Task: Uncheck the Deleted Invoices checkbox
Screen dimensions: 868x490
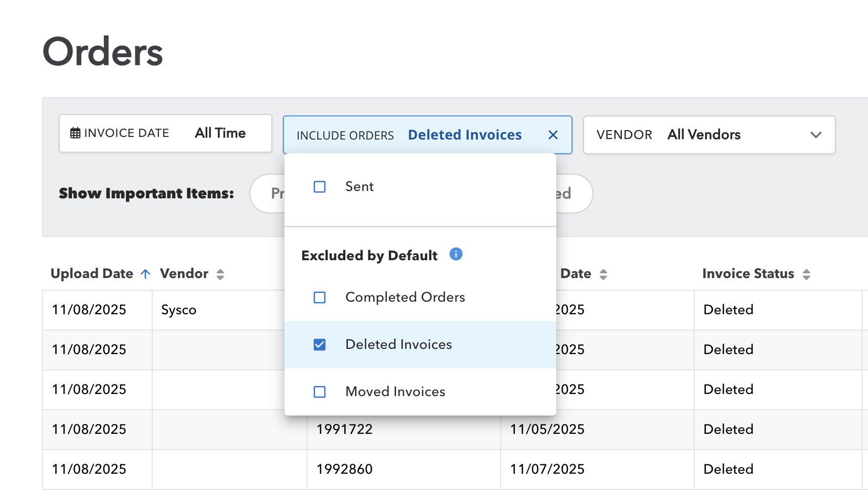Action: pyautogui.click(x=320, y=345)
